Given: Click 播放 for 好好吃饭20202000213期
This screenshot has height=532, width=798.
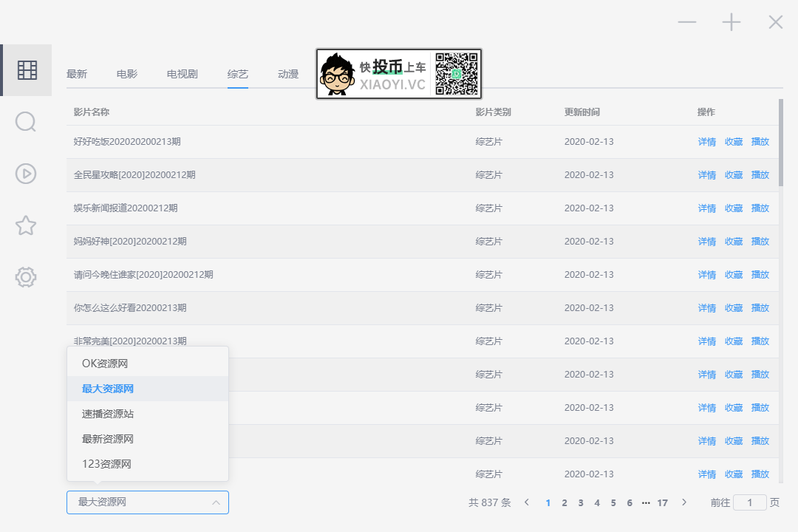Looking at the screenshot, I should pos(760,142).
